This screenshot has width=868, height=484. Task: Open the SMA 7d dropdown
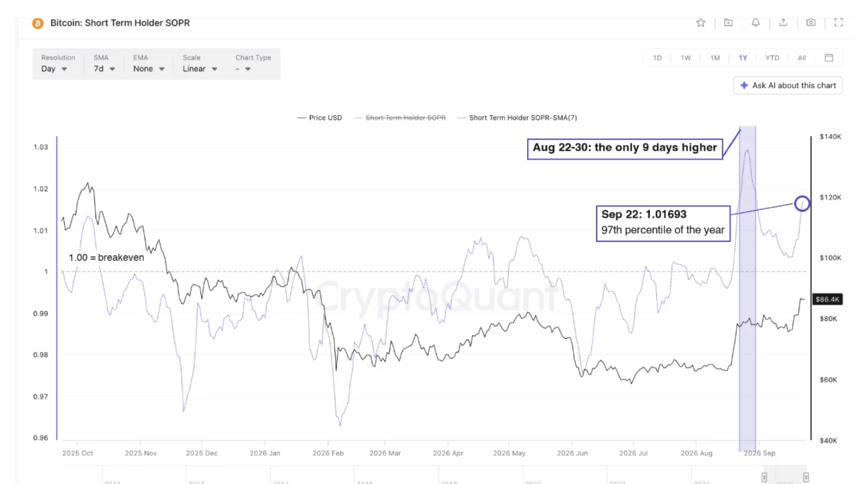click(104, 63)
